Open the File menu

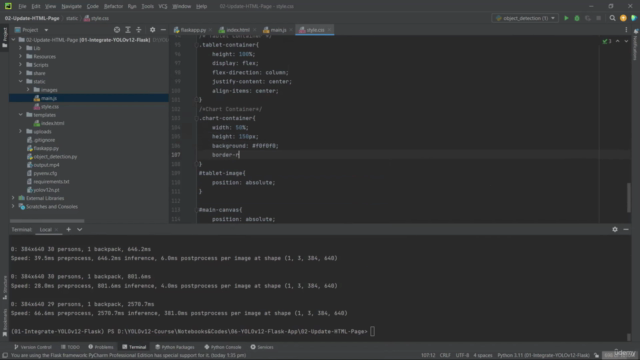pos(22,6)
